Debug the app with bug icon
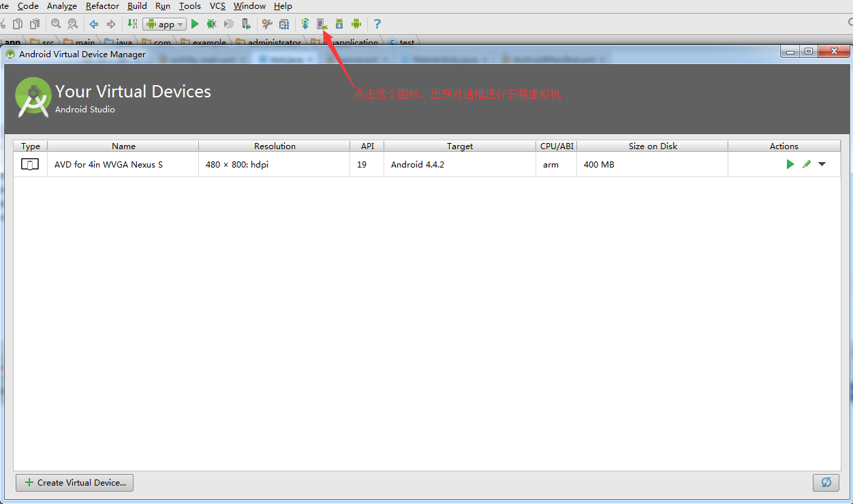Viewport: 853px width, 504px height. pyautogui.click(x=212, y=24)
